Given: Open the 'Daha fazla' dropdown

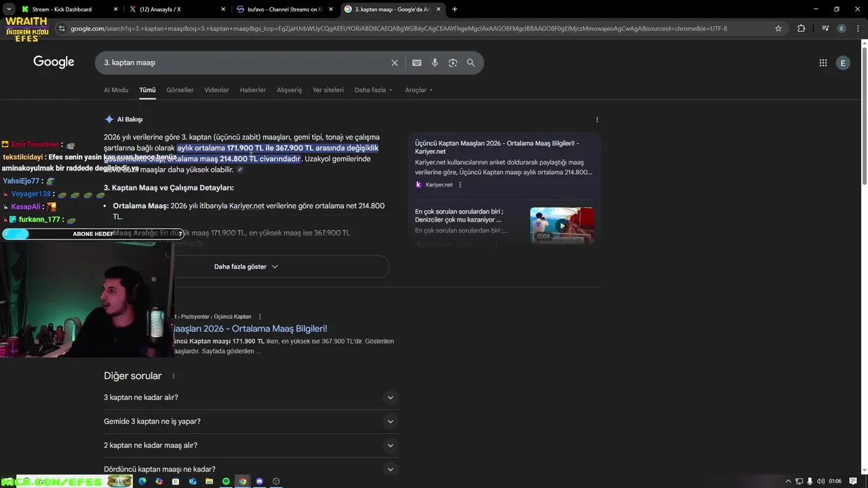Looking at the screenshot, I should (x=373, y=90).
